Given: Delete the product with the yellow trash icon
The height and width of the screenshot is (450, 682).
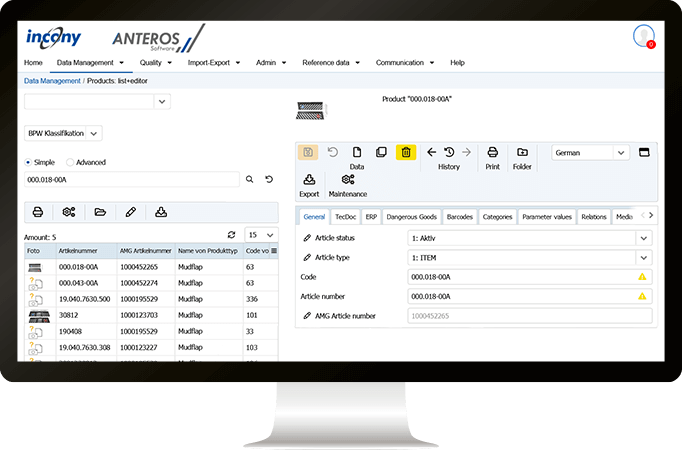Looking at the screenshot, I should pos(406,152).
